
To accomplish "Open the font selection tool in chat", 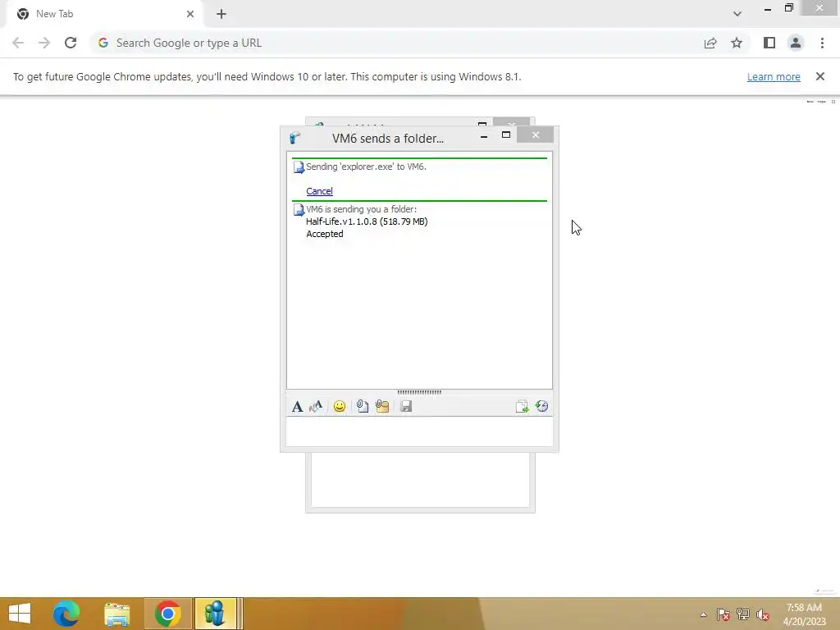I will (297, 407).
